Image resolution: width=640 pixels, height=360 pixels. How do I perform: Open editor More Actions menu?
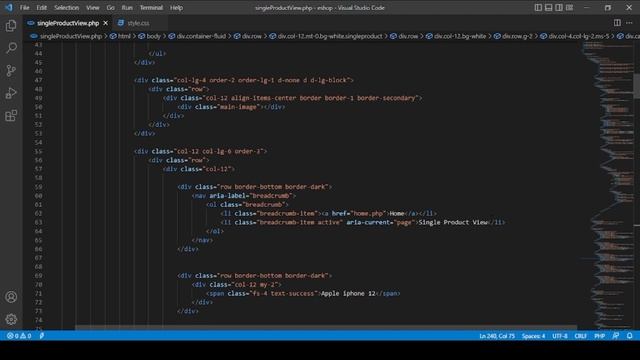pyautogui.click(x=629, y=23)
